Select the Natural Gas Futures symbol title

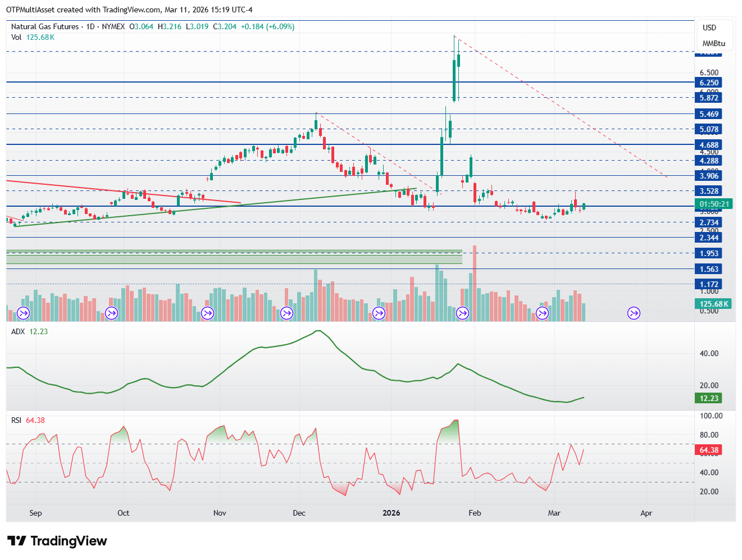pos(46,26)
